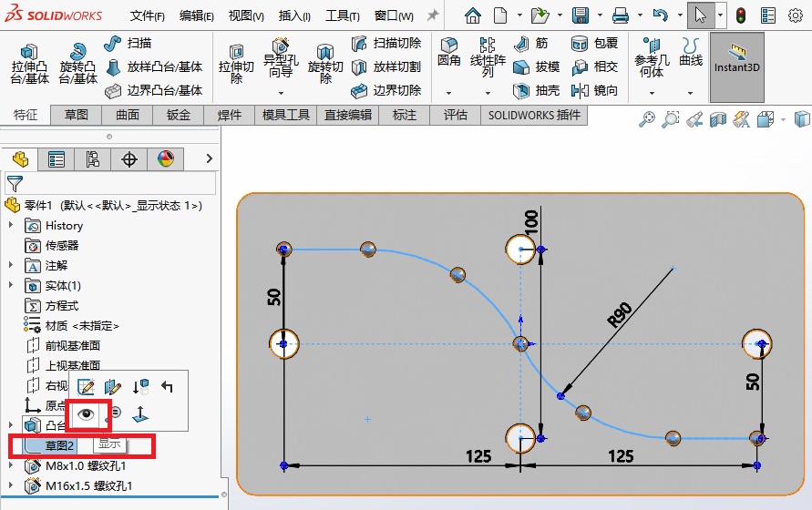Expand the History tree node
Image resolution: width=812 pixels, height=510 pixels.
(x=11, y=226)
